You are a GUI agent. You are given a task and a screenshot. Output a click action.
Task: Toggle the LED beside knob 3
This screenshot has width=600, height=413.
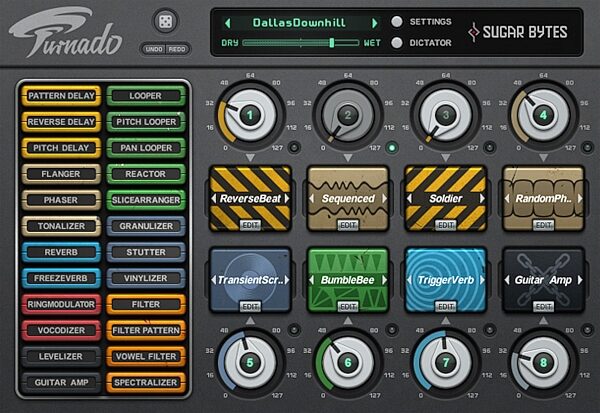pos(489,148)
